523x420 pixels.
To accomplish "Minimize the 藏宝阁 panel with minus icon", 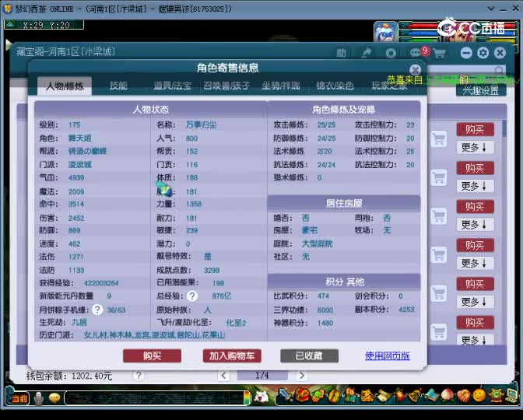I will pos(466,53).
